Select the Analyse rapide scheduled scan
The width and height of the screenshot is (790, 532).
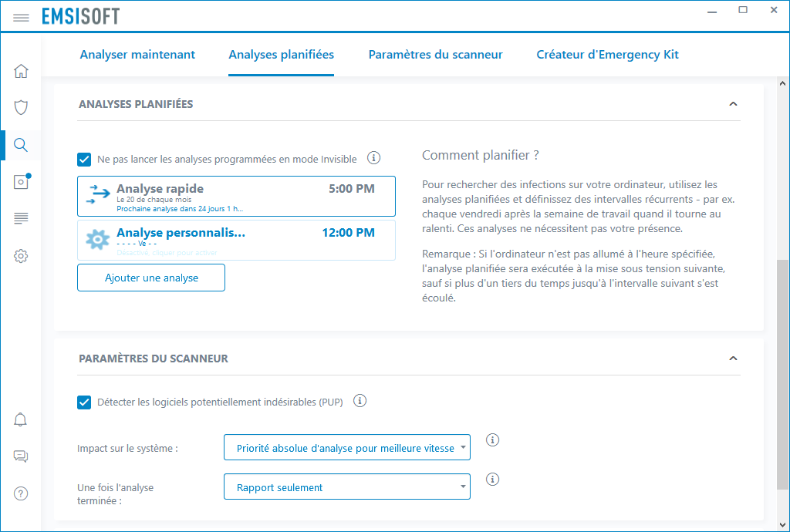[x=236, y=197]
